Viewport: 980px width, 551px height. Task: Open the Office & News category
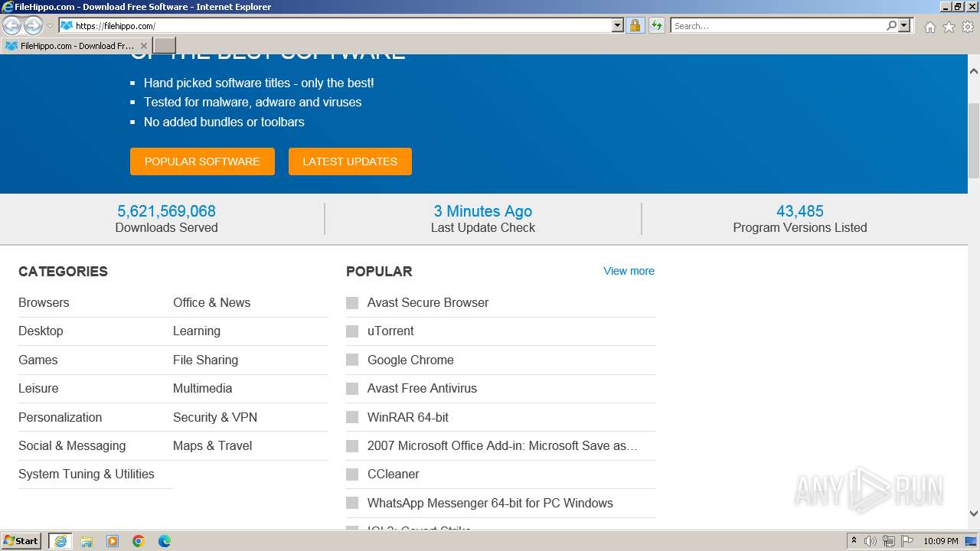pyautogui.click(x=211, y=302)
